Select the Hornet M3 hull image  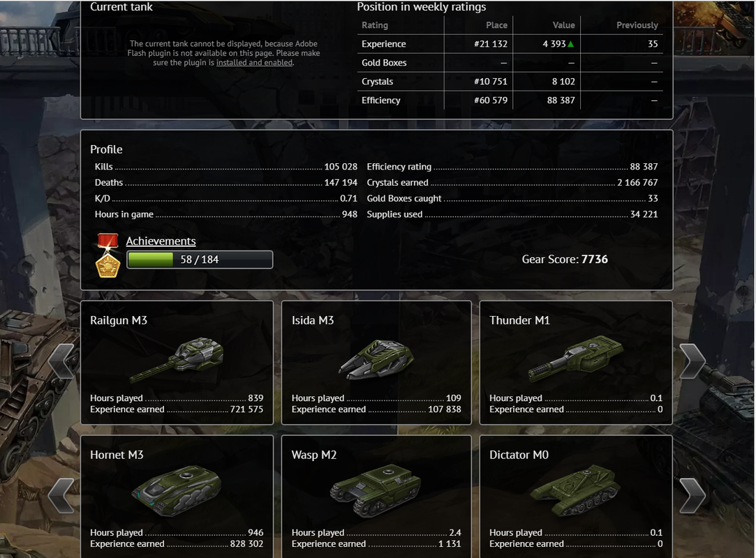[x=177, y=491]
